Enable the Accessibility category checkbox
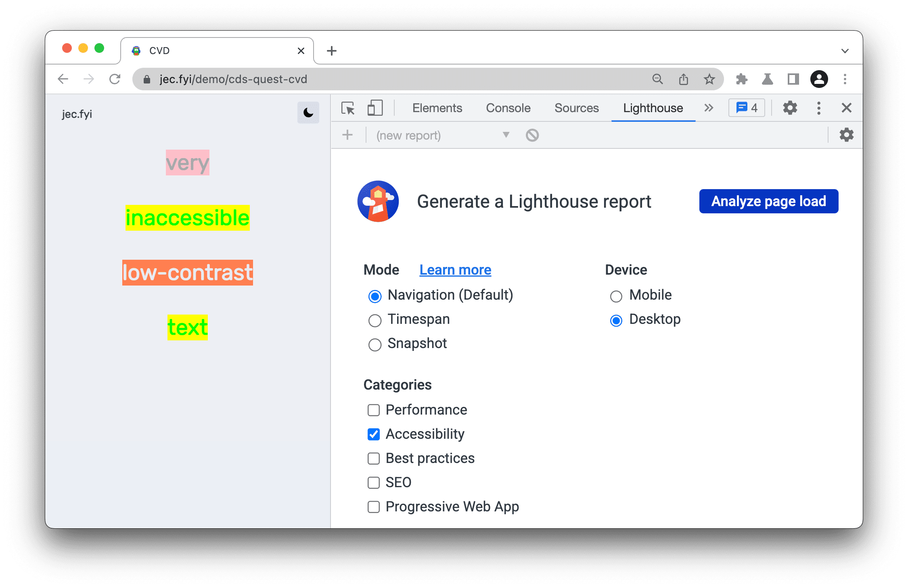 372,434
